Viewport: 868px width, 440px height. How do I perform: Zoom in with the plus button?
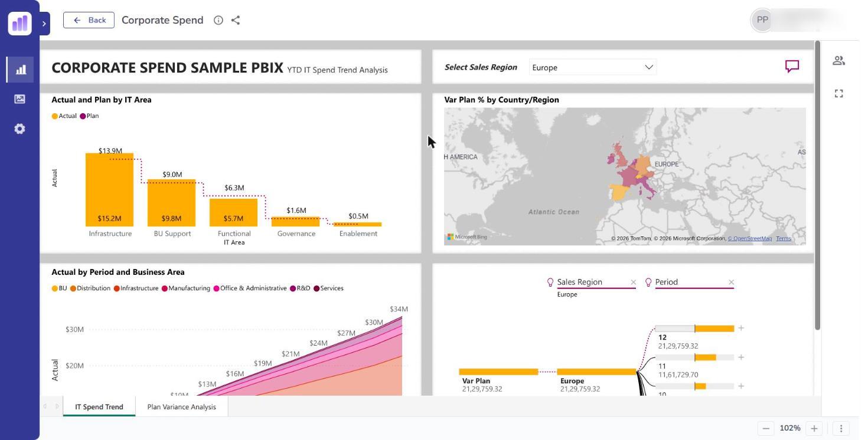tap(814, 428)
